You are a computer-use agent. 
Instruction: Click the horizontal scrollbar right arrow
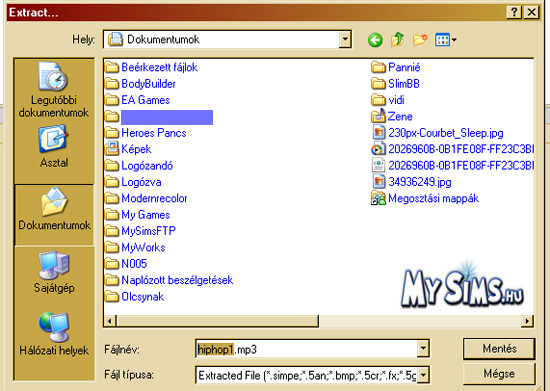point(527,321)
